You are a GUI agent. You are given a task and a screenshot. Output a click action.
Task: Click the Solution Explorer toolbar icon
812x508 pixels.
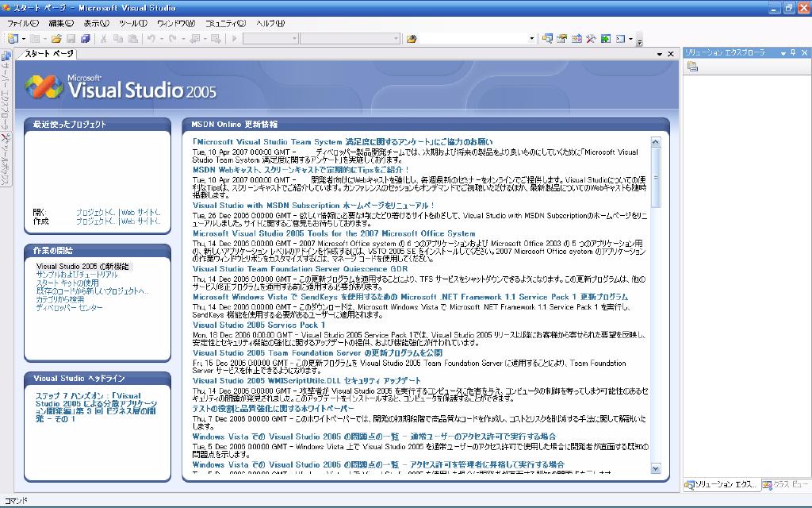[547, 39]
